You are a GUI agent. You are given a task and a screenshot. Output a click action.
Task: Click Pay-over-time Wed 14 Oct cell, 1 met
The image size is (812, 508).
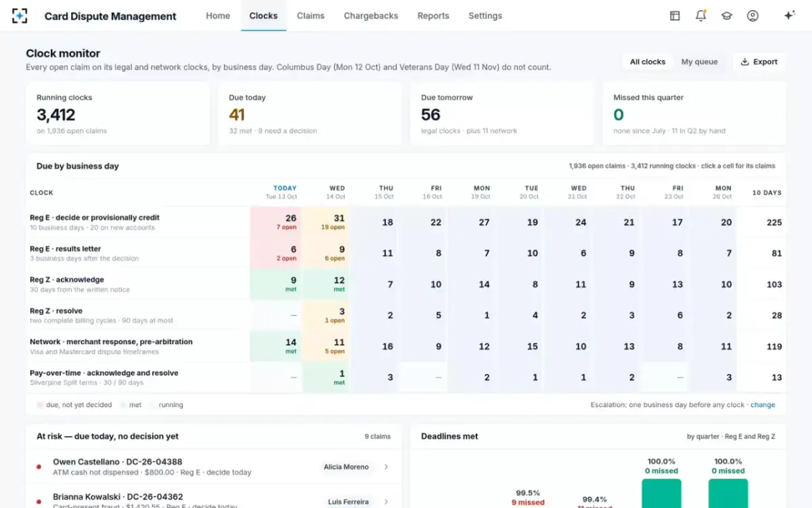tap(325, 378)
